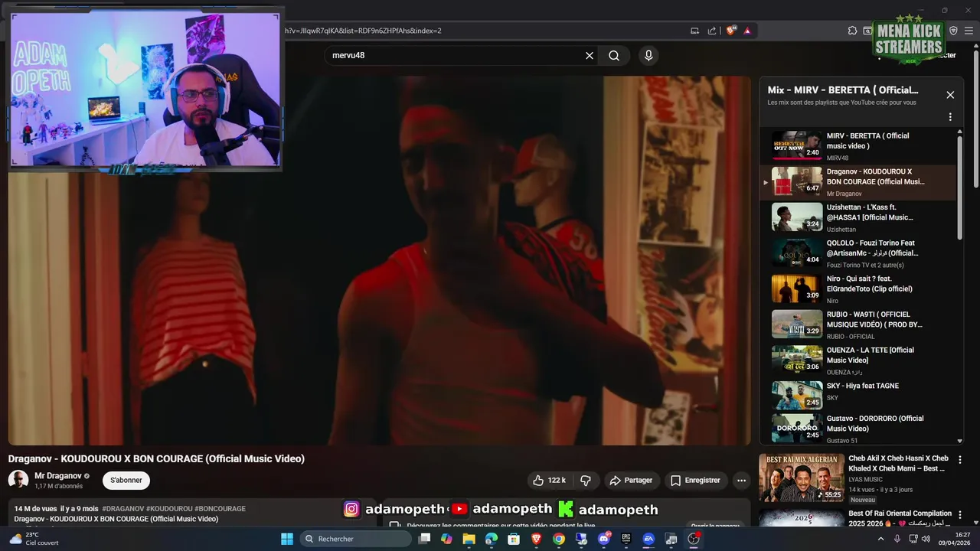Image resolution: width=980 pixels, height=551 pixels.
Task: Clear the YouTube search box text
Action: (590, 55)
